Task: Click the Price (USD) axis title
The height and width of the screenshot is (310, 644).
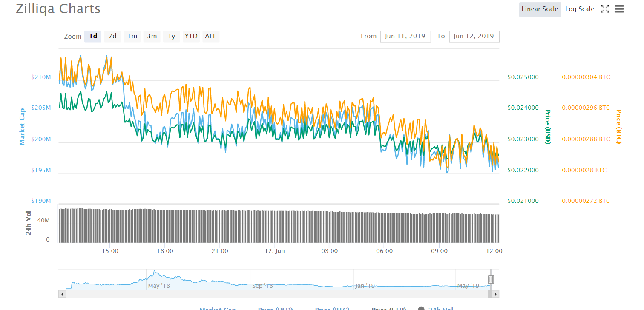Action: (548, 127)
